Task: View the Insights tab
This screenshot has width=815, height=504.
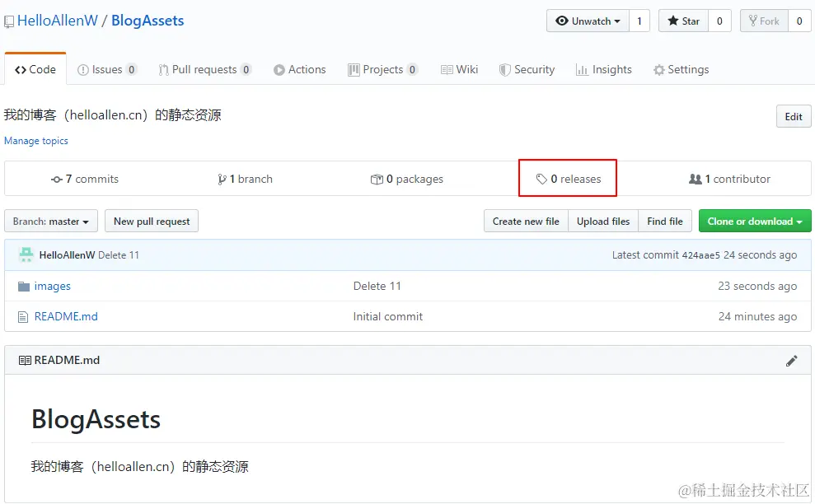Action: coord(604,69)
